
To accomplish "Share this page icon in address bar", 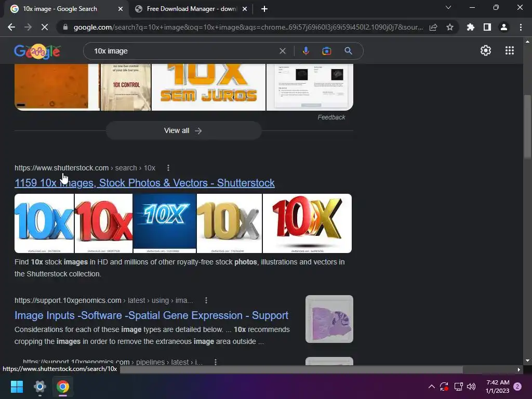I will [433, 27].
